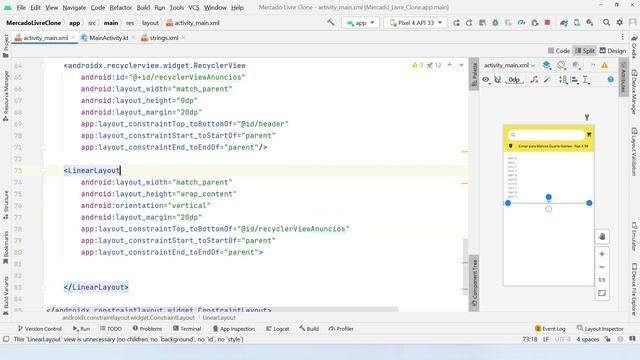The image size is (640, 360).
Task: Fold the RecyclerView tag at line 64
Action: 43,66
